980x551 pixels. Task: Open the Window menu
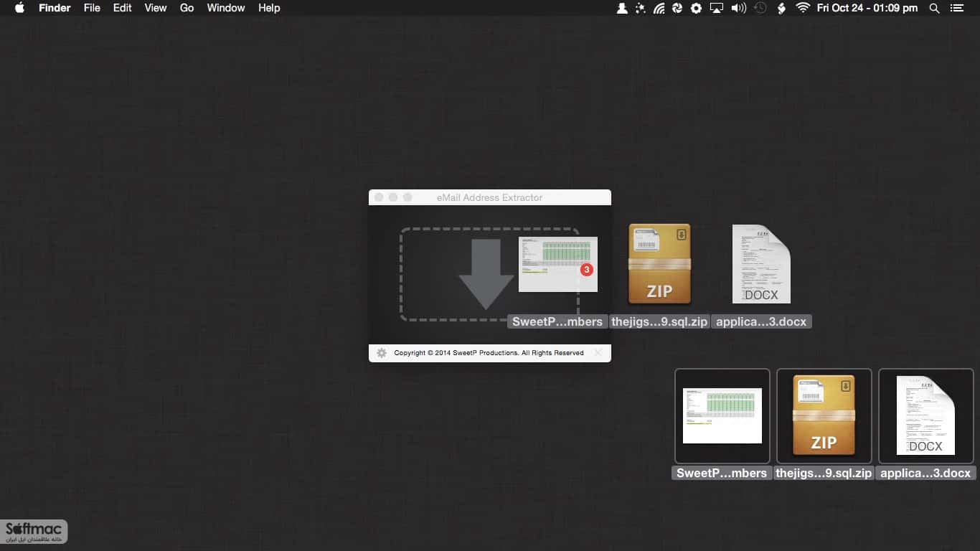226,8
